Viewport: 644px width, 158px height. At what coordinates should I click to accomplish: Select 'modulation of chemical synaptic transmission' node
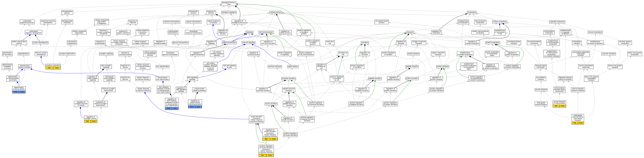tap(100, 104)
